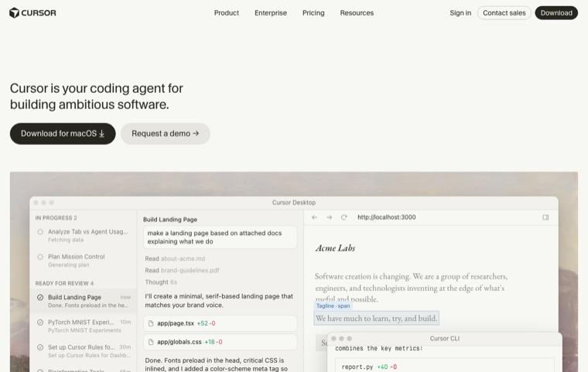
Task: Click the spinner icon beside Analyze Tab task
Action: point(40,232)
